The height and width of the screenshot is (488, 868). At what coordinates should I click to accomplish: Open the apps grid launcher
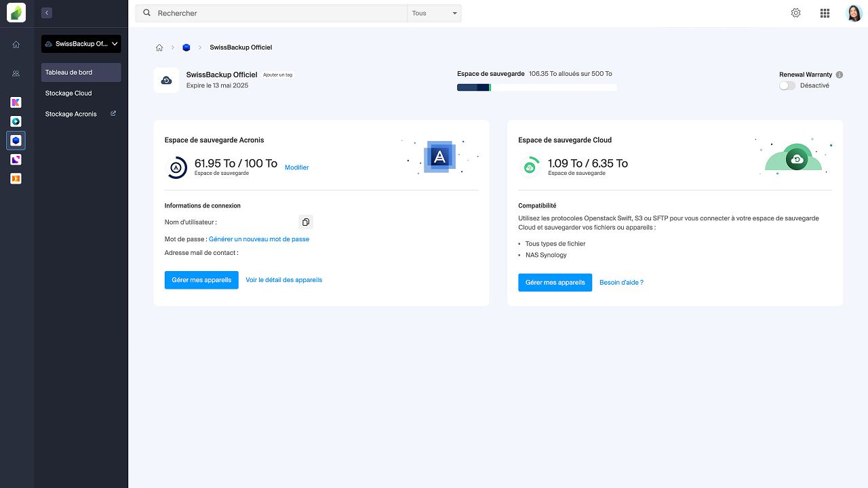pos(825,12)
